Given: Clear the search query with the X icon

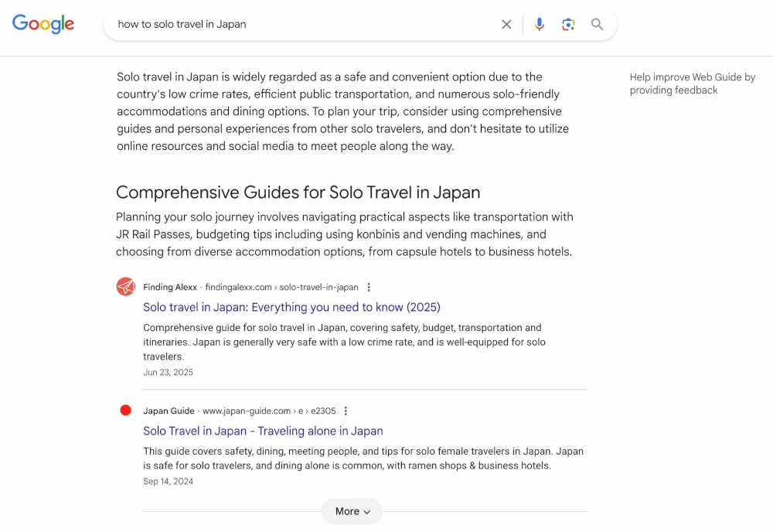Looking at the screenshot, I should coord(506,24).
